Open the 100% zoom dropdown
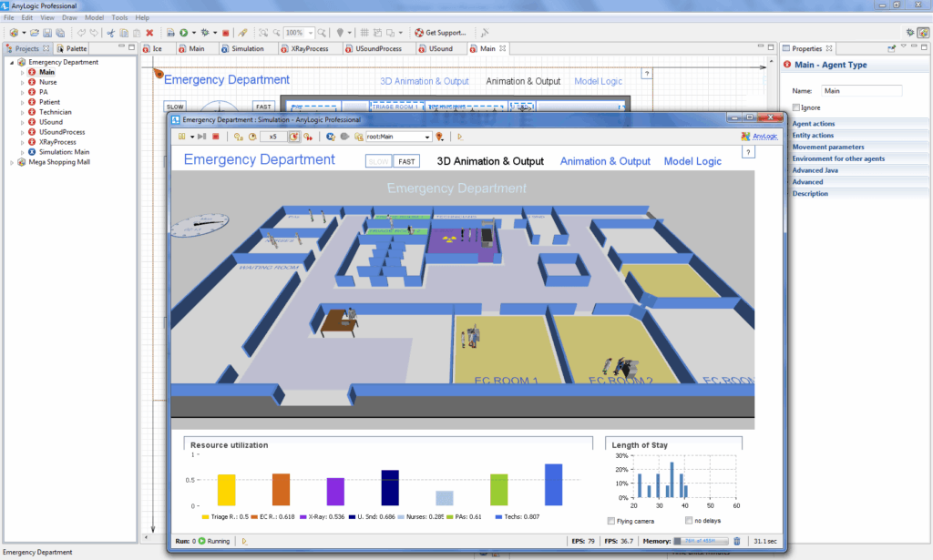This screenshot has height=560, width=933. [x=311, y=33]
